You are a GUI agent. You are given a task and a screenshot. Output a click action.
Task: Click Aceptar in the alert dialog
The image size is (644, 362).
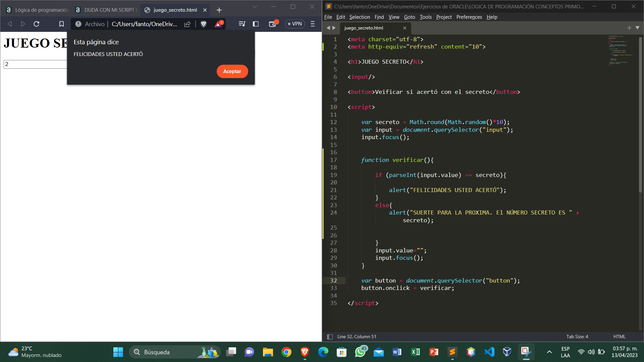pyautogui.click(x=232, y=71)
